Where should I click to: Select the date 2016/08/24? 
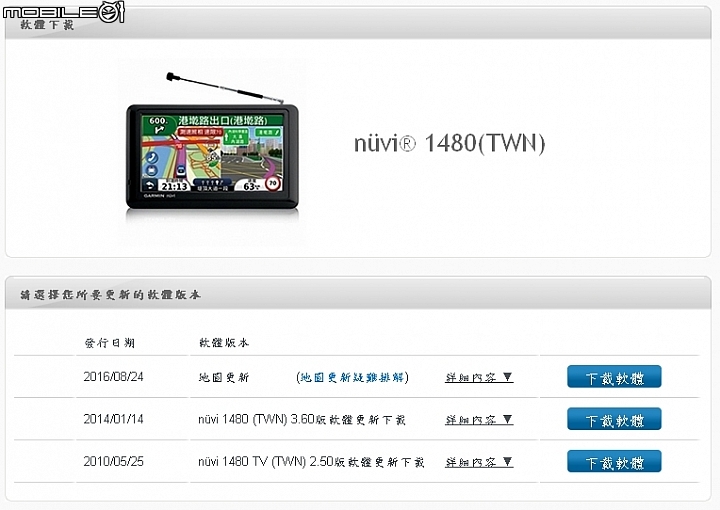click(113, 377)
